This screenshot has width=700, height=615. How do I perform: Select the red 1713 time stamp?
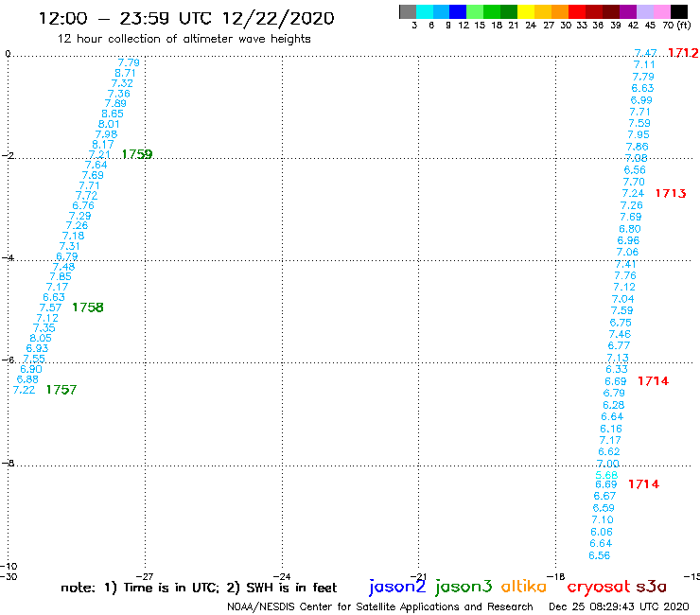click(x=671, y=193)
